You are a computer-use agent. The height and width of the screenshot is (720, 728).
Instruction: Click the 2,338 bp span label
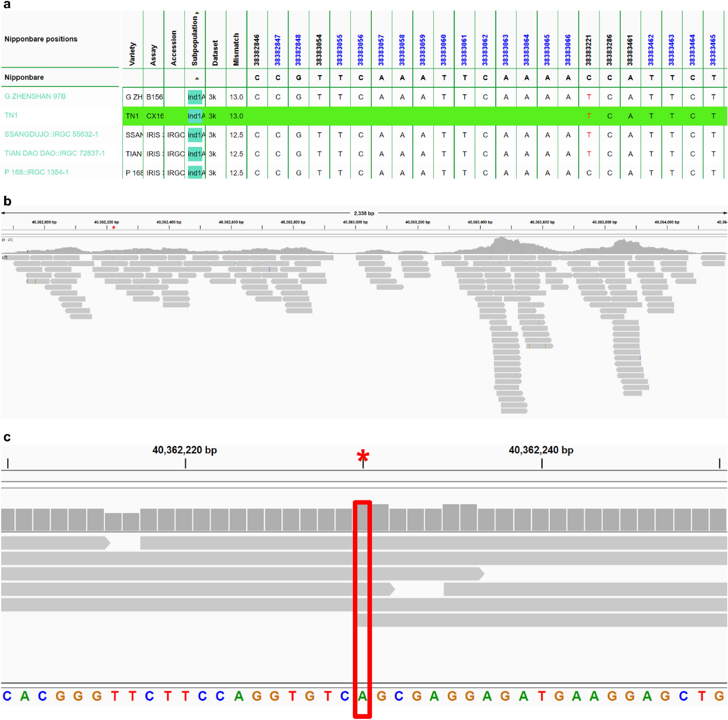pos(364,213)
